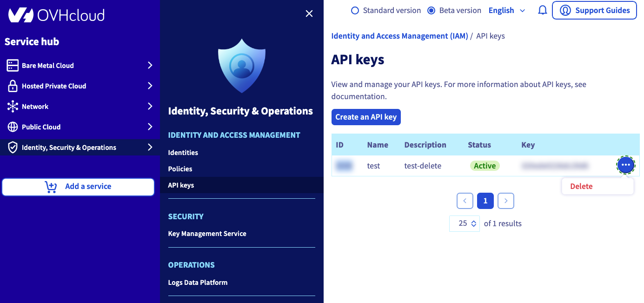
Task: Click the Hosted Private Cloud lock icon
Action: [13, 86]
